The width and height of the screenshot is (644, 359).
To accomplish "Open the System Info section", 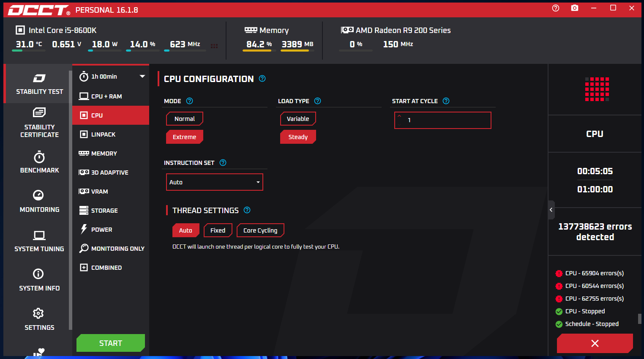I will tap(39, 280).
